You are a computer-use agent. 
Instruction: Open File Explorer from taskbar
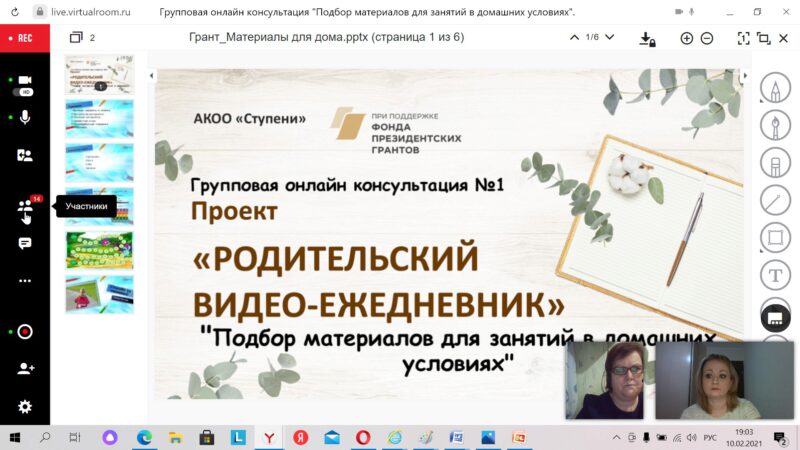(176, 437)
